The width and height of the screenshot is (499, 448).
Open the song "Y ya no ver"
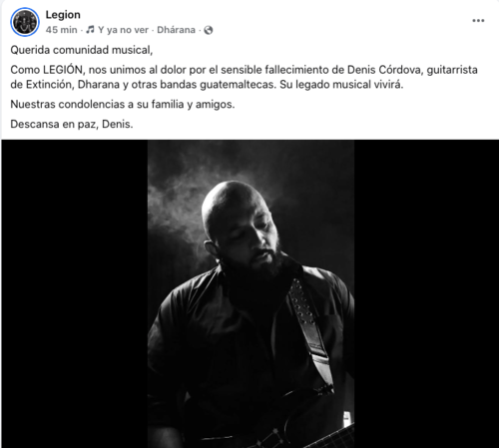[123, 30]
